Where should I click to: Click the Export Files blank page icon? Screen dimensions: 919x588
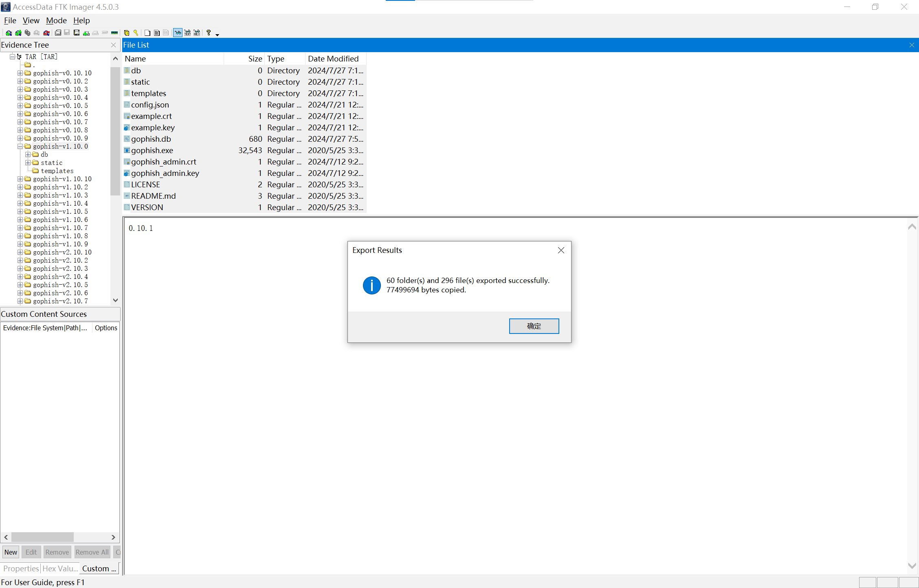[x=147, y=33]
